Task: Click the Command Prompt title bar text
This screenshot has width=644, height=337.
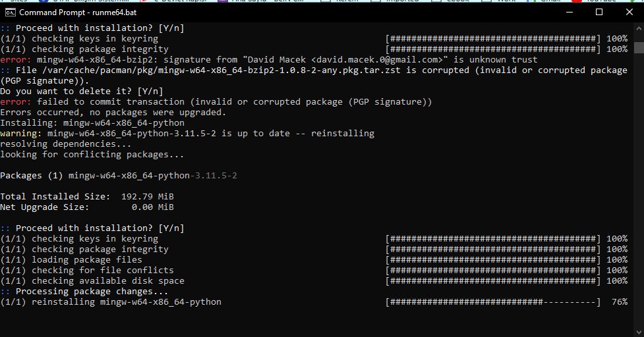Action: pos(78,13)
